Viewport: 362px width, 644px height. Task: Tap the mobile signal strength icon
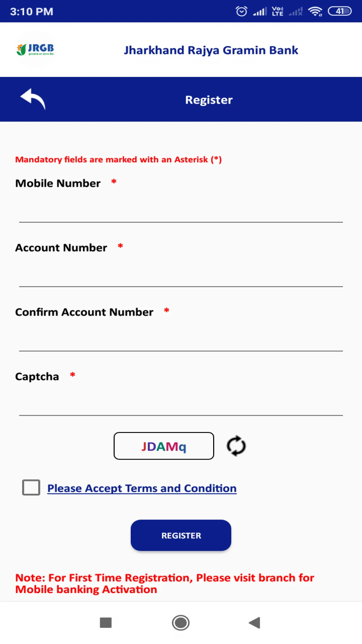[x=260, y=12]
